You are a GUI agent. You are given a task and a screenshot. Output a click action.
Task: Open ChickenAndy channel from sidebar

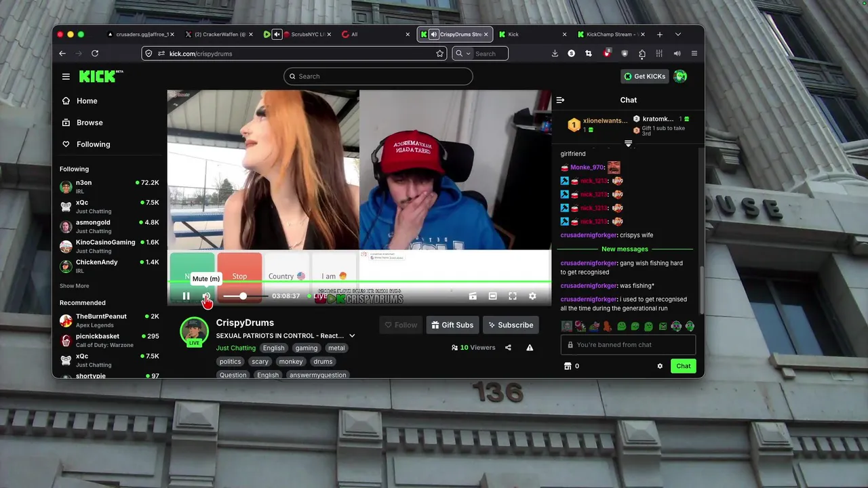109,266
